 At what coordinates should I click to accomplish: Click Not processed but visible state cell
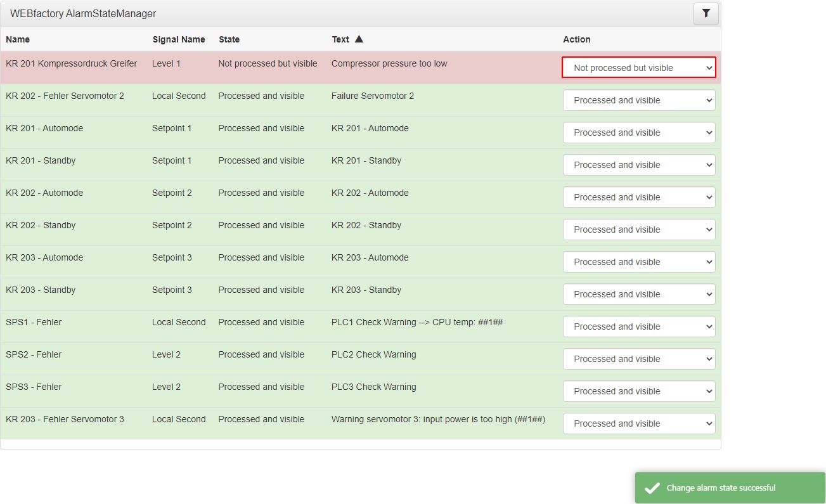[268, 63]
